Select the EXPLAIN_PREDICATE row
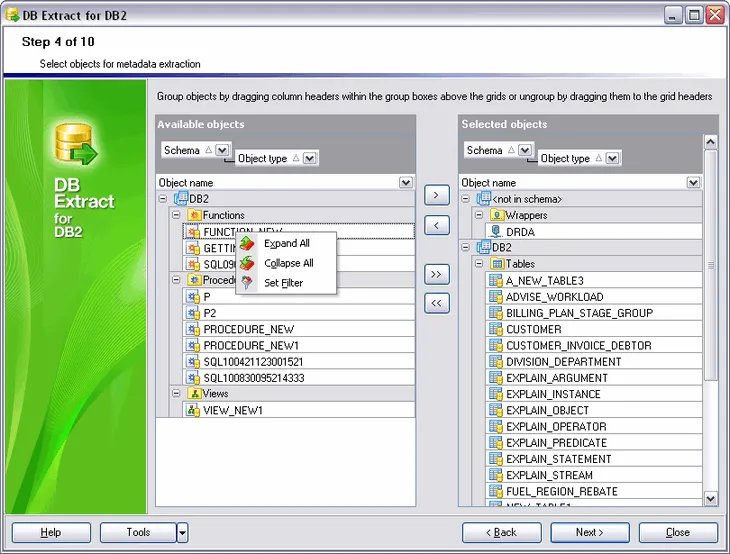 [594, 443]
